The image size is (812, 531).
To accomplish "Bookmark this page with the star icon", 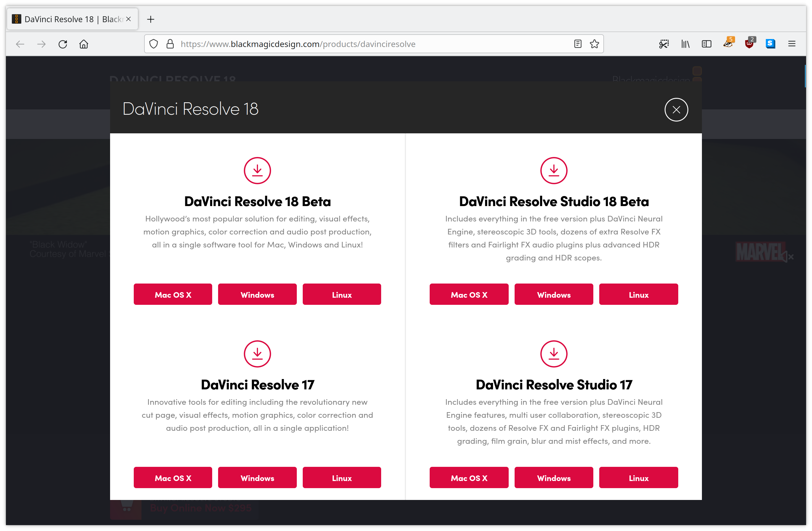I will point(594,44).
